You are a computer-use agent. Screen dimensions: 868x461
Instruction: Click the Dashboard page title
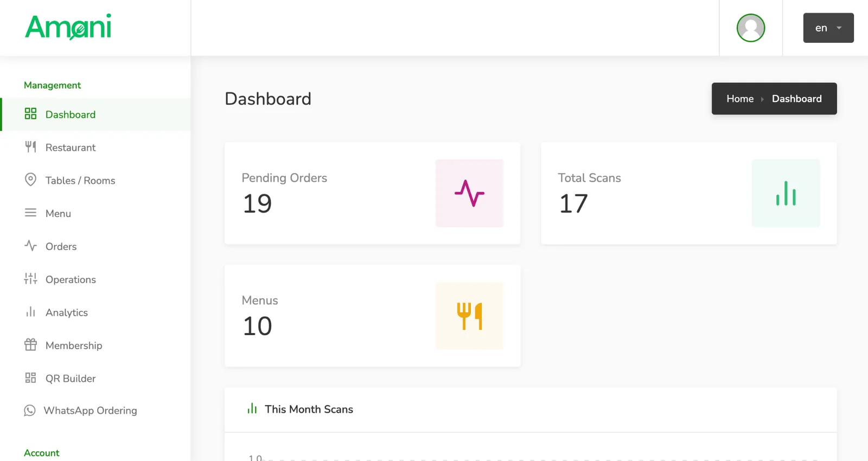(268, 99)
